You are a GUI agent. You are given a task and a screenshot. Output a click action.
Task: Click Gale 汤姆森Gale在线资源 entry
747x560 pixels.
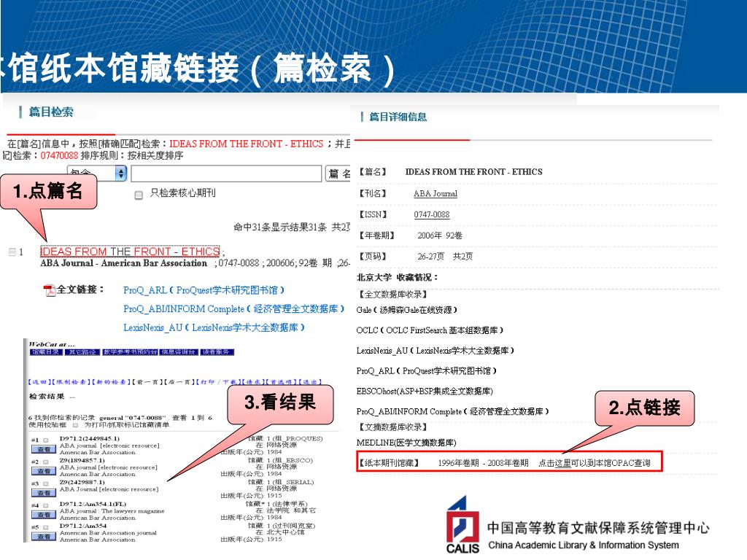click(407, 310)
